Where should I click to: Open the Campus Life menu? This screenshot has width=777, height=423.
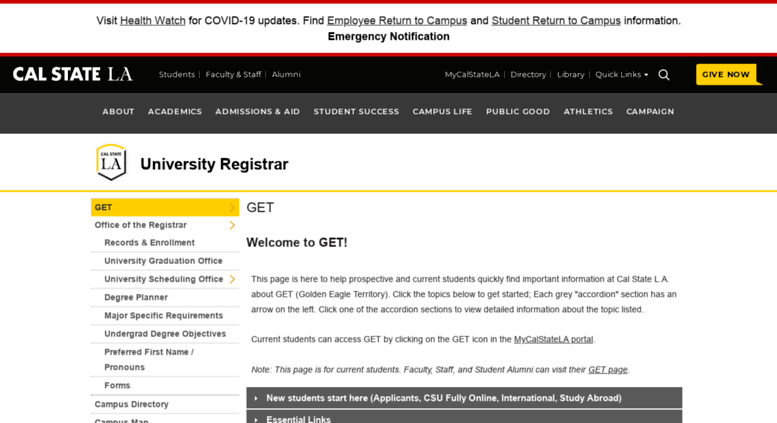click(x=442, y=111)
